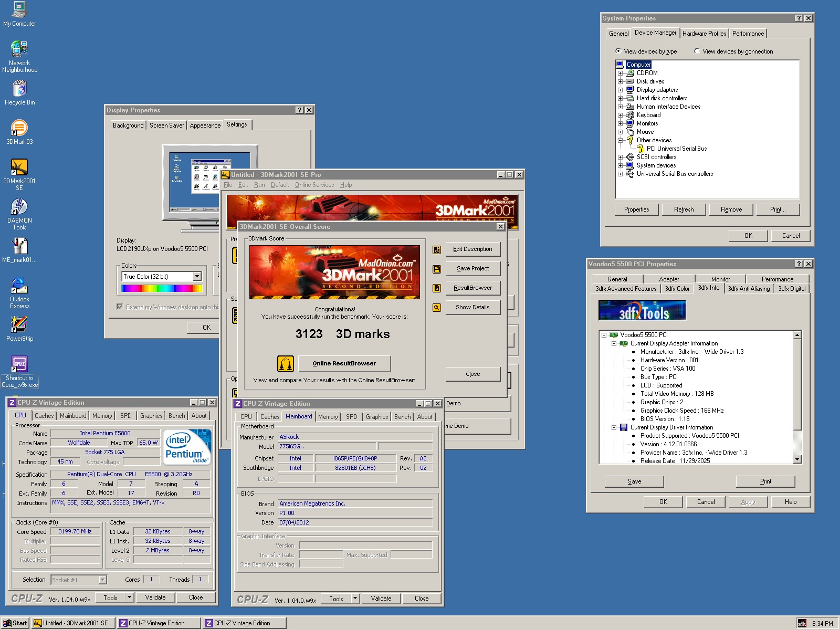Click the Online ResultBrowser button

(344, 363)
